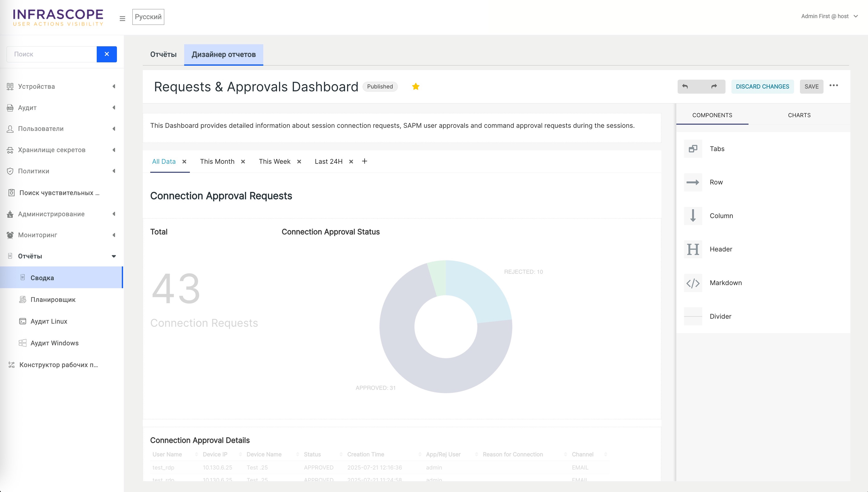This screenshot has width=868, height=492.
Task: Switch to the CHARTS panel tab
Action: [799, 115]
